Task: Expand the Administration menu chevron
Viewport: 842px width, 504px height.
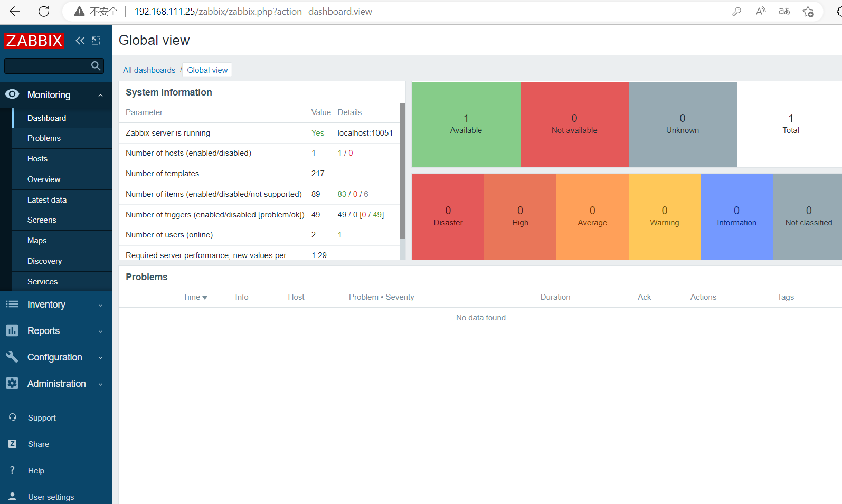Action: tap(100, 384)
